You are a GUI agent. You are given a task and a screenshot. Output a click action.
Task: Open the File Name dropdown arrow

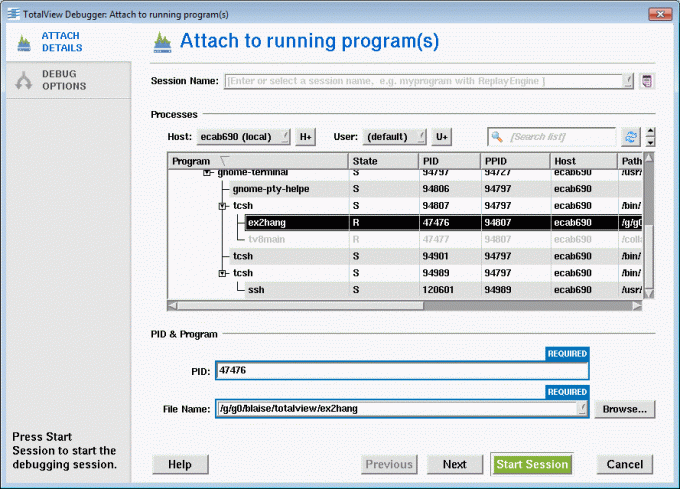coord(582,409)
